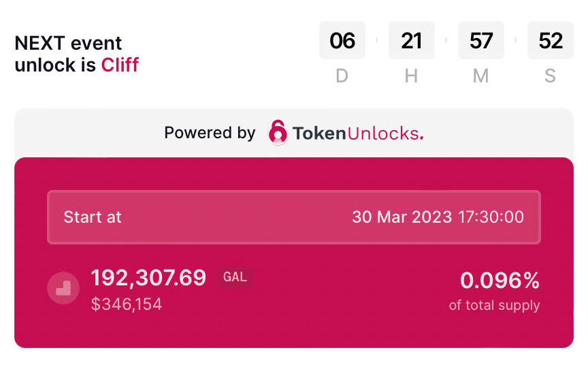Click the D label under days
The height and width of the screenshot is (365, 588).
click(x=342, y=76)
